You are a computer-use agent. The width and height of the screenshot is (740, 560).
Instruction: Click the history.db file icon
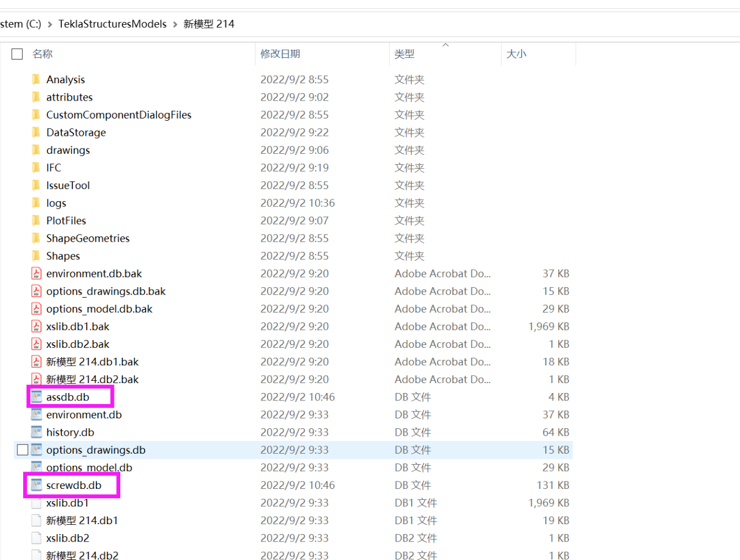[x=36, y=432]
